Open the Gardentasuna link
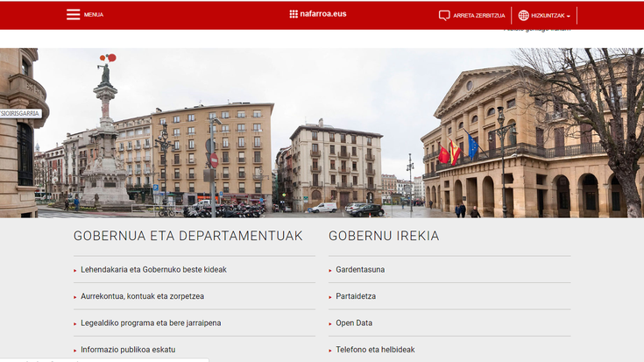The image size is (644, 362). [x=360, y=270]
